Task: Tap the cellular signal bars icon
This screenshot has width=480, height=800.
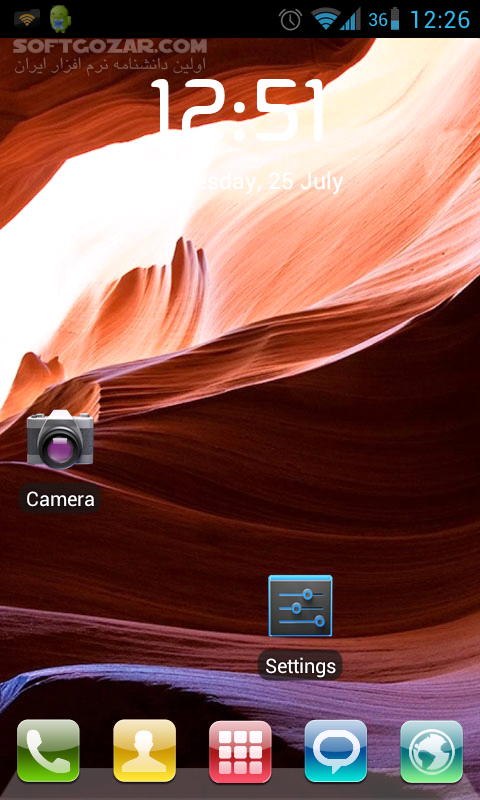Action: tap(351, 19)
